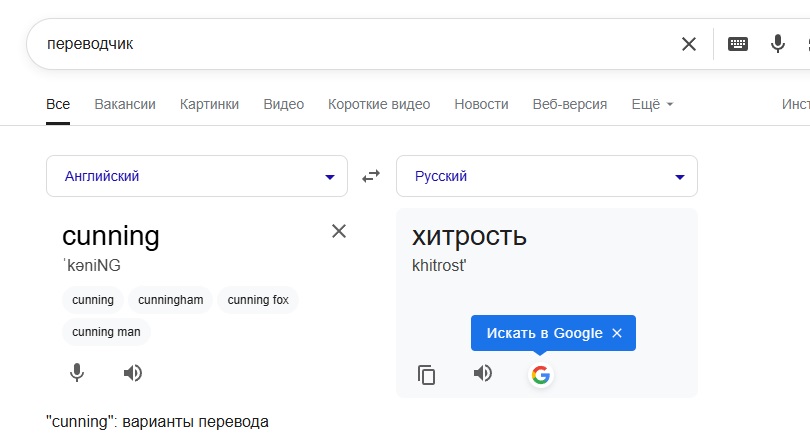The width and height of the screenshot is (810, 441).
Task: Start voice search with microphone icon
Action: (778, 44)
